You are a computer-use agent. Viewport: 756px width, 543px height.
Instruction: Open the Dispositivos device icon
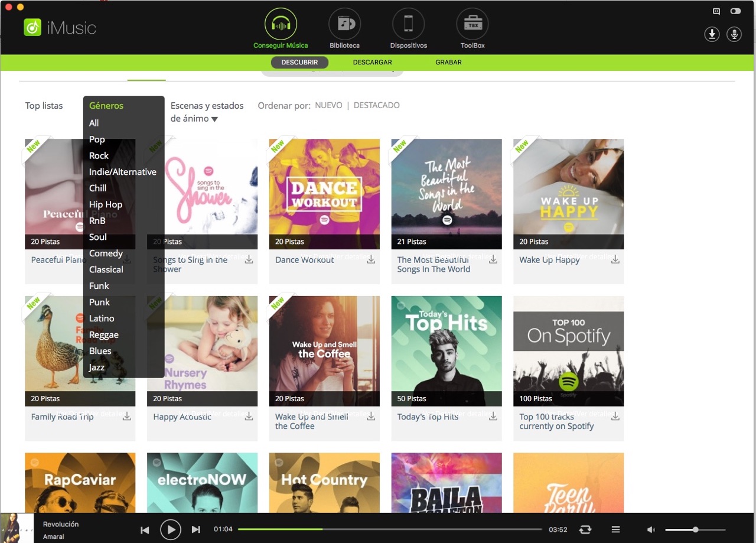pos(409,24)
